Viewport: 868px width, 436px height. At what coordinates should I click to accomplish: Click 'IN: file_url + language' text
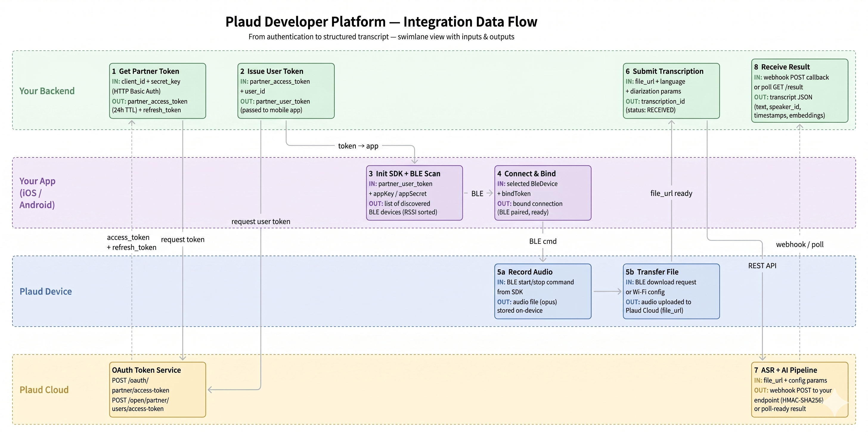pos(655,81)
